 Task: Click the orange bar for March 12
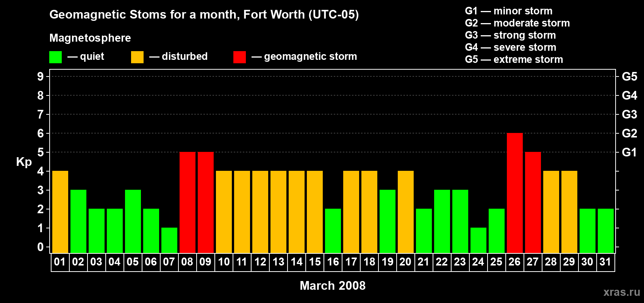pyautogui.click(x=260, y=212)
